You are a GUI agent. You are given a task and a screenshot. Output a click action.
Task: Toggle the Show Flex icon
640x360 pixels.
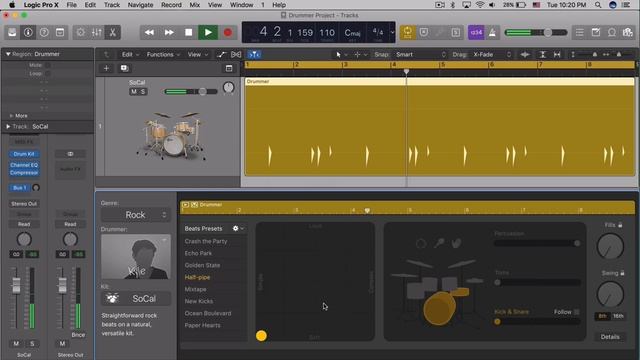click(x=236, y=54)
